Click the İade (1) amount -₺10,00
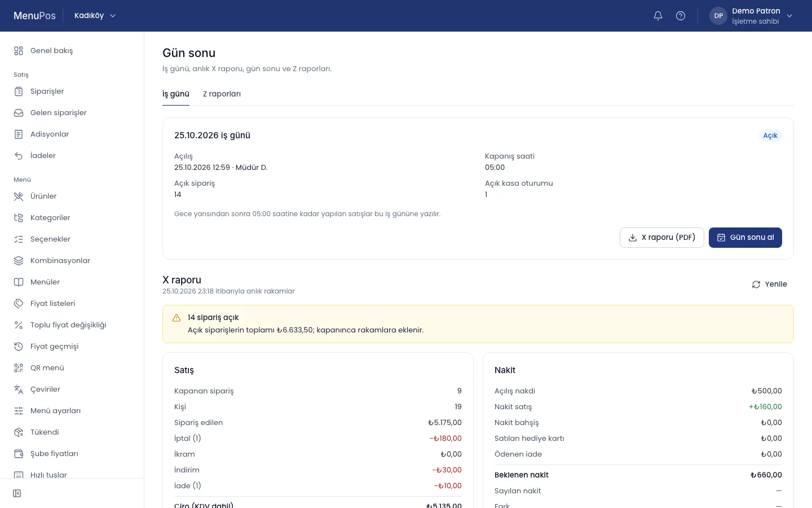The width and height of the screenshot is (812, 508). (448, 486)
